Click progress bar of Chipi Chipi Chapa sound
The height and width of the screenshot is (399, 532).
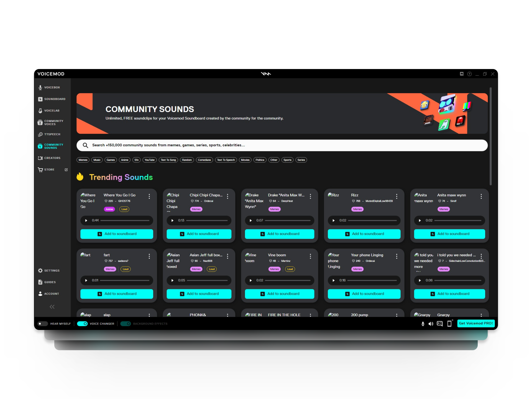pyautogui.click(x=207, y=221)
